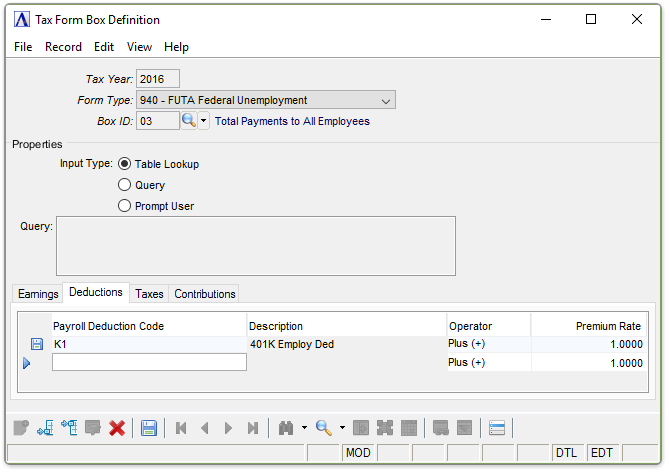This screenshot has height=473, width=670.
Task: Click the binoculars find icon
Action: pos(286,428)
